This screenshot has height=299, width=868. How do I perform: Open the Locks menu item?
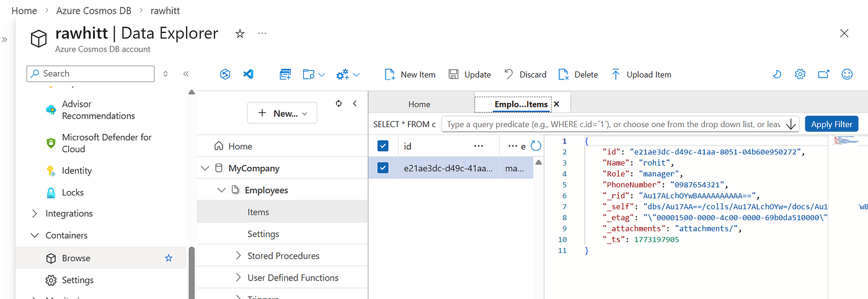point(73,192)
